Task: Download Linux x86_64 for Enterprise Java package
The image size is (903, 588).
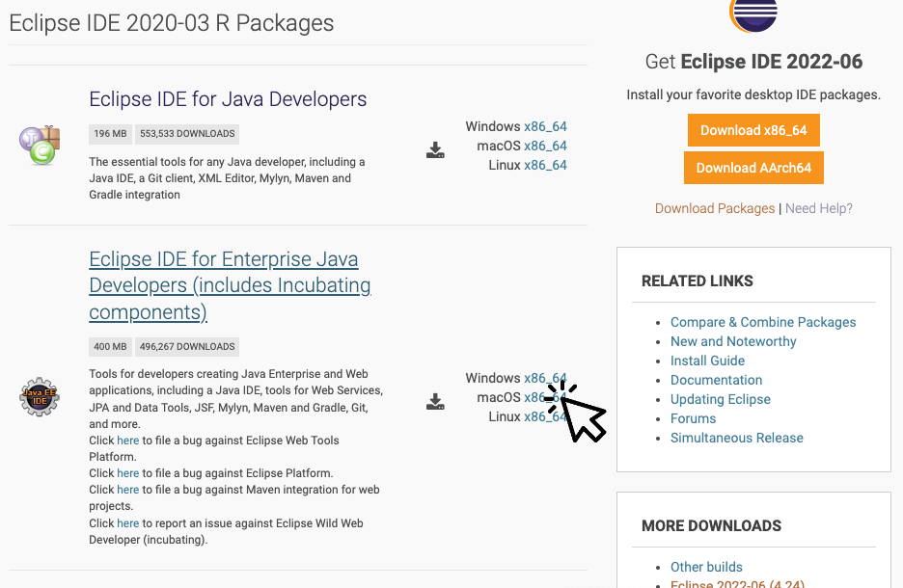Action: [x=545, y=416]
